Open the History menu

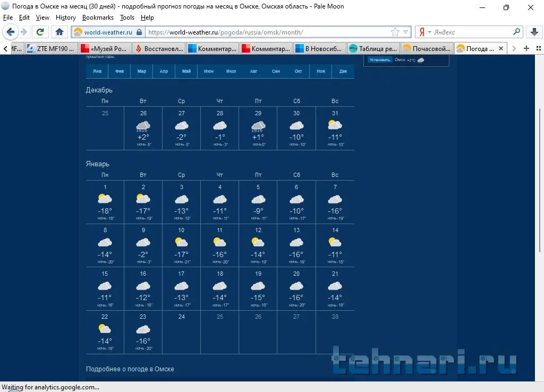(x=65, y=18)
